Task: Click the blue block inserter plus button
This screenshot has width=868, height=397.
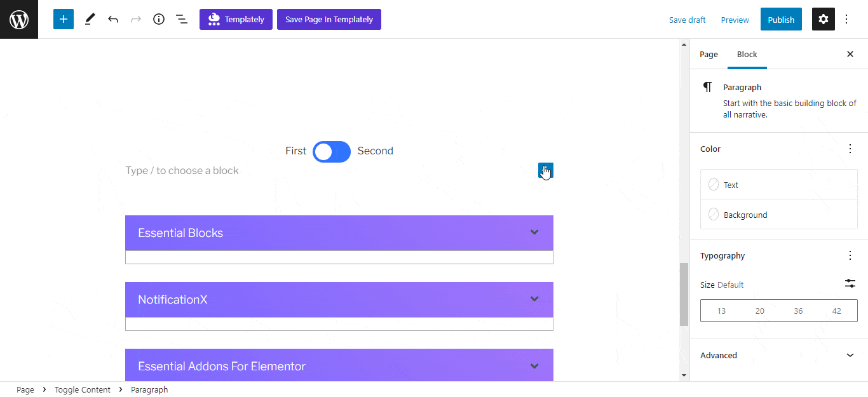Action: [64, 19]
